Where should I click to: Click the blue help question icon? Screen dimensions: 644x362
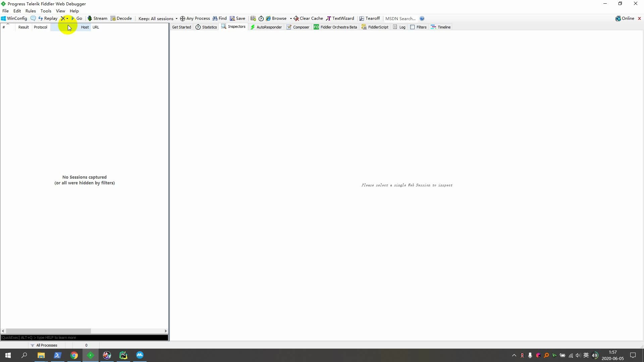pyautogui.click(x=422, y=18)
